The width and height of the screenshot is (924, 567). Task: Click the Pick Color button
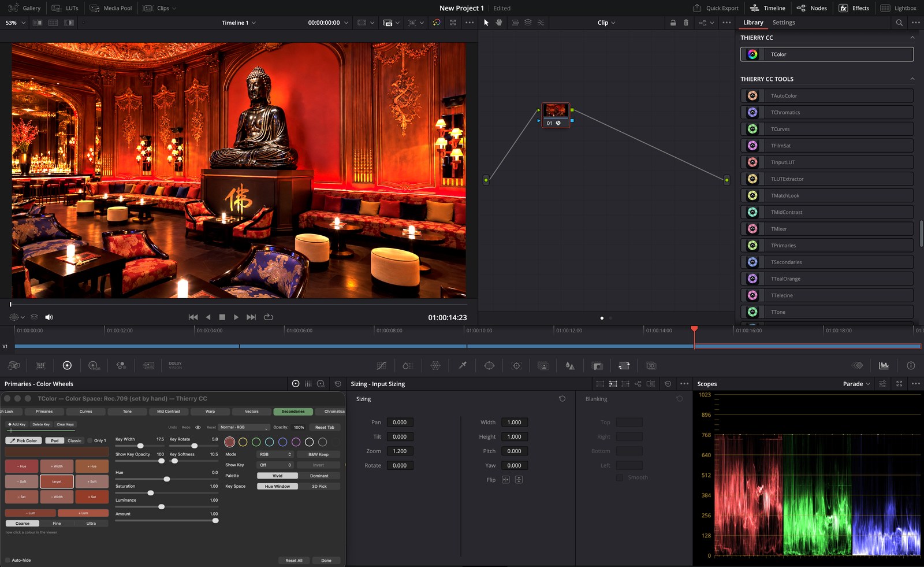tap(24, 440)
